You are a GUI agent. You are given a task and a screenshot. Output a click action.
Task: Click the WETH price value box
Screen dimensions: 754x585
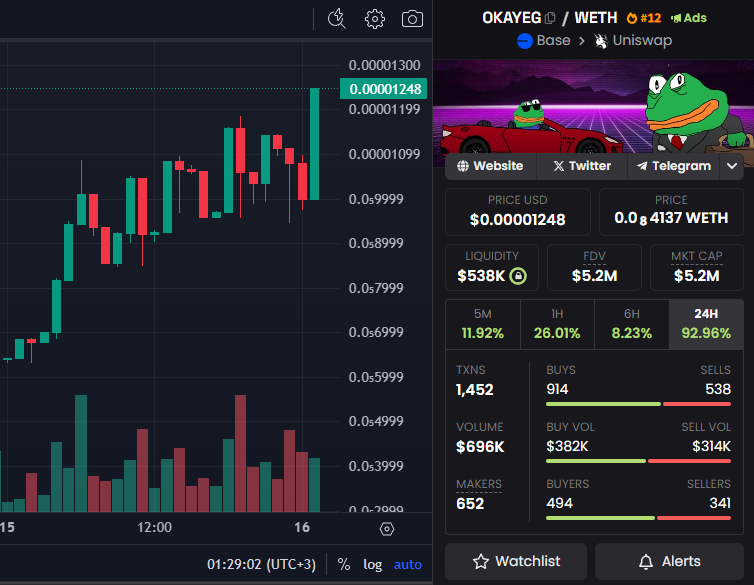(x=671, y=212)
